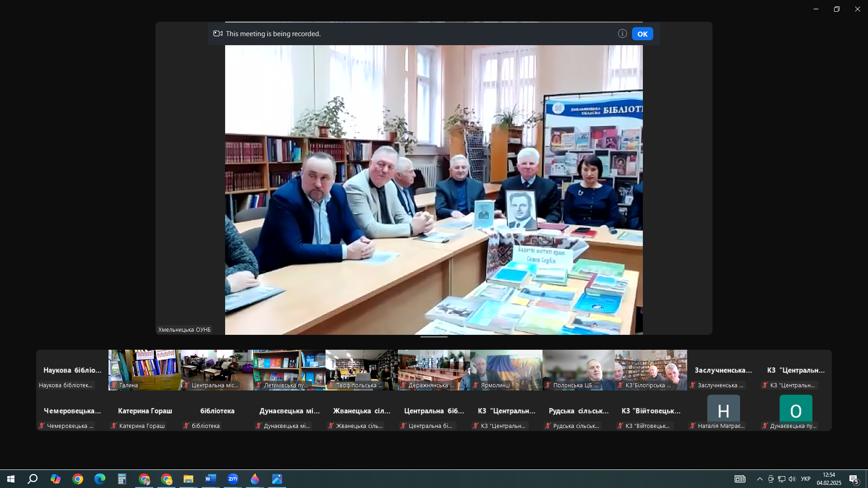Open Zoom app in the taskbar
This screenshot has height=488, width=868.
233,479
